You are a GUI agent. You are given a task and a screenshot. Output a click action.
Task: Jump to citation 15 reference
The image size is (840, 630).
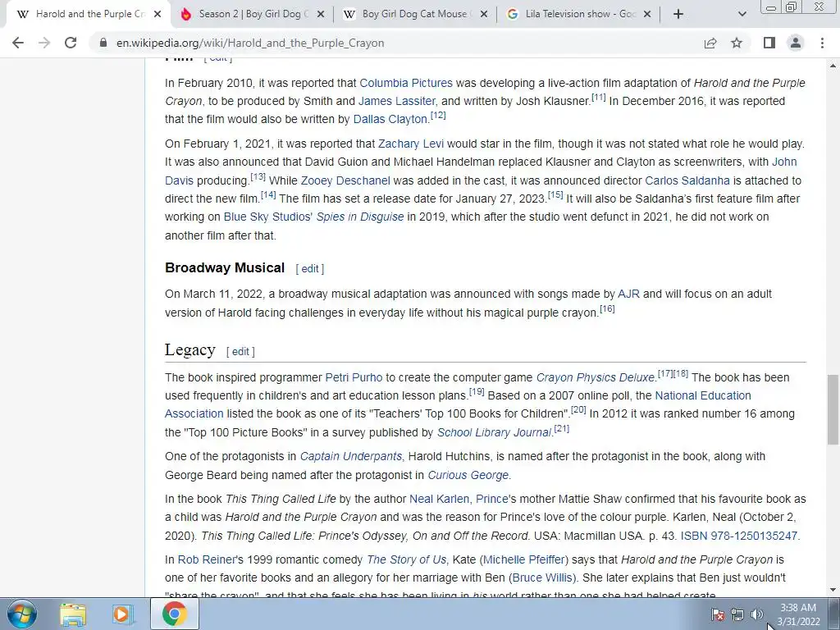click(x=555, y=195)
